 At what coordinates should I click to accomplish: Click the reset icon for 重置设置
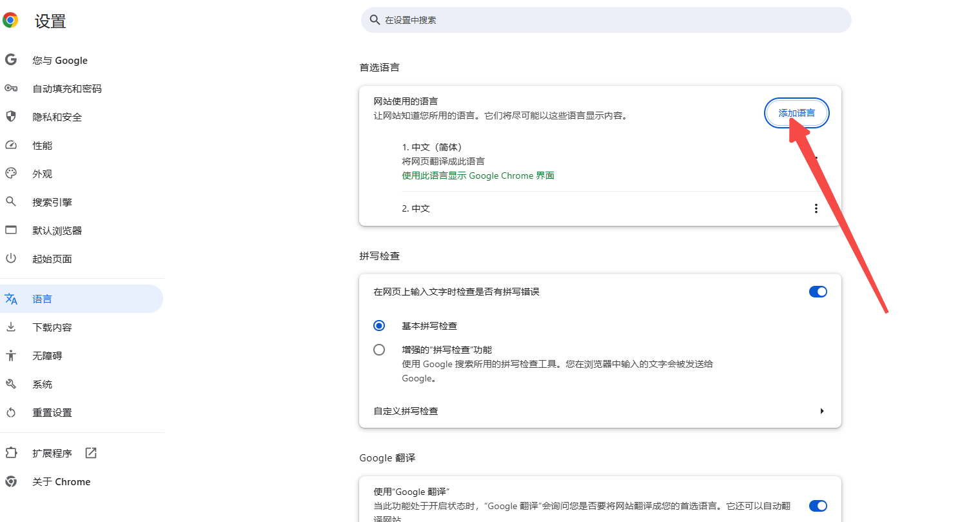11,412
